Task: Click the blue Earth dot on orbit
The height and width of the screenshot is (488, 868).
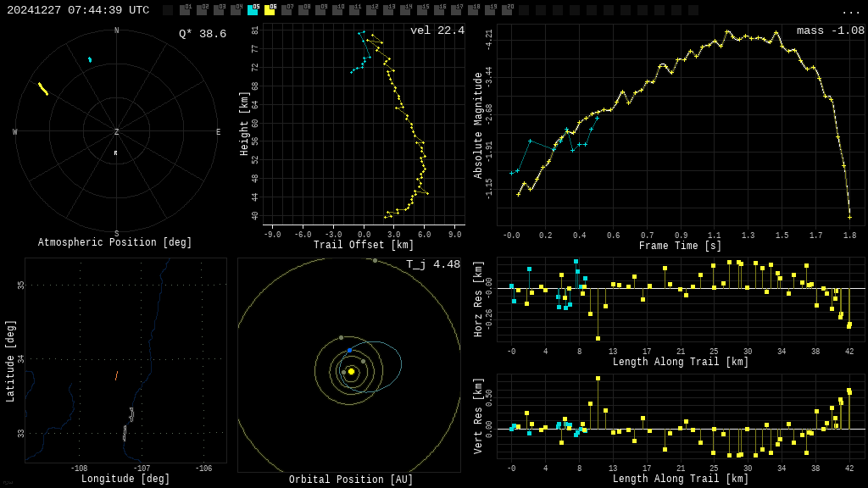Action: (349, 350)
